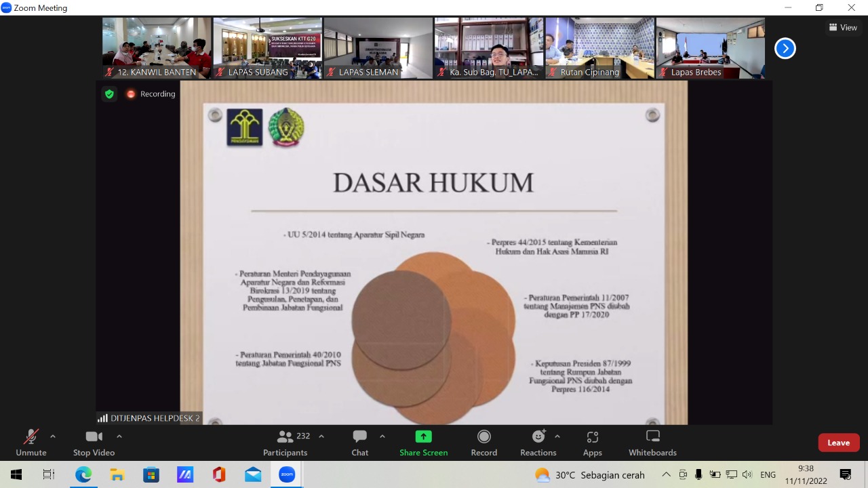868x488 pixels.
Task: Show next page of participant videos
Action: [785, 48]
